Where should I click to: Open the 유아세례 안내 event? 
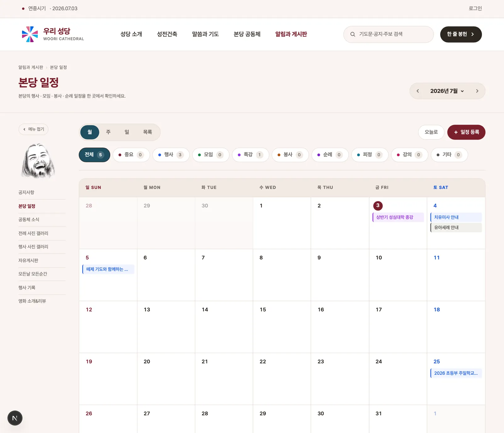coord(456,227)
